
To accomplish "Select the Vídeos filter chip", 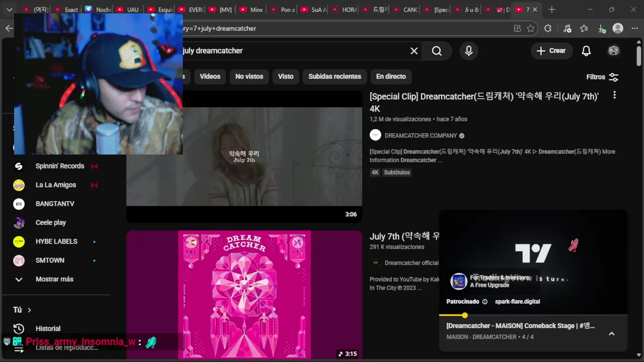I will [x=210, y=76].
